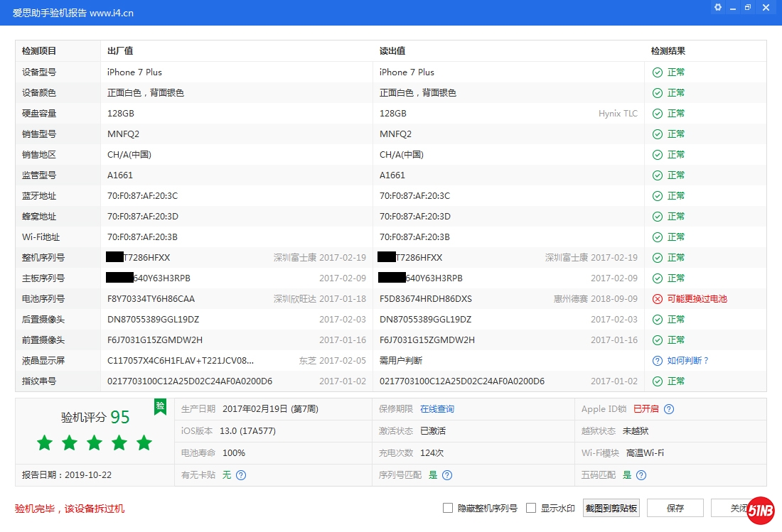This screenshot has height=532, width=782.
Task: Click help icon beside 有无卡贴
Action: tap(241, 475)
